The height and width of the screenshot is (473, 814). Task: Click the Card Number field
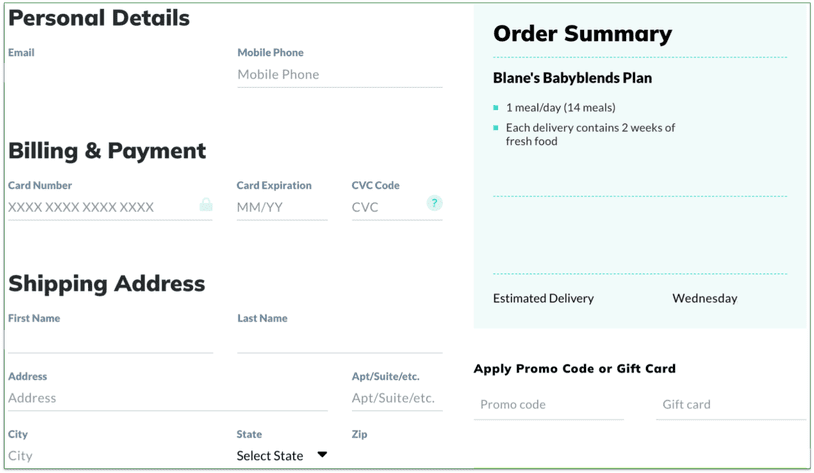click(x=100, y=207)
